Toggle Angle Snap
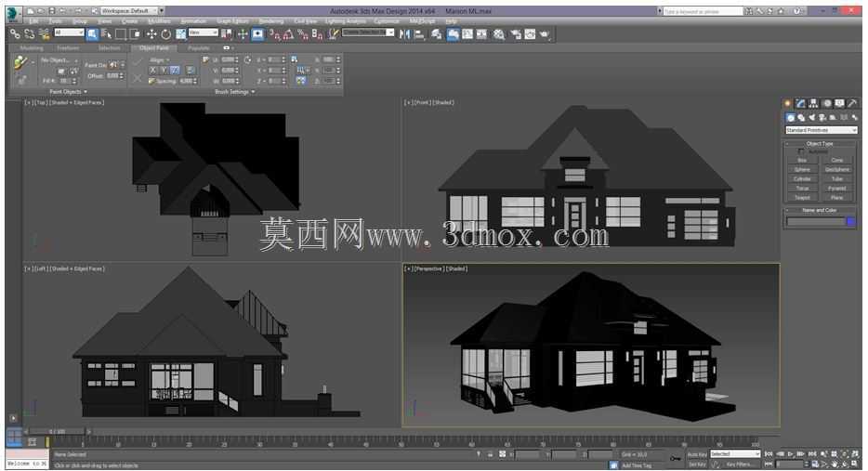 click(288, 34)
